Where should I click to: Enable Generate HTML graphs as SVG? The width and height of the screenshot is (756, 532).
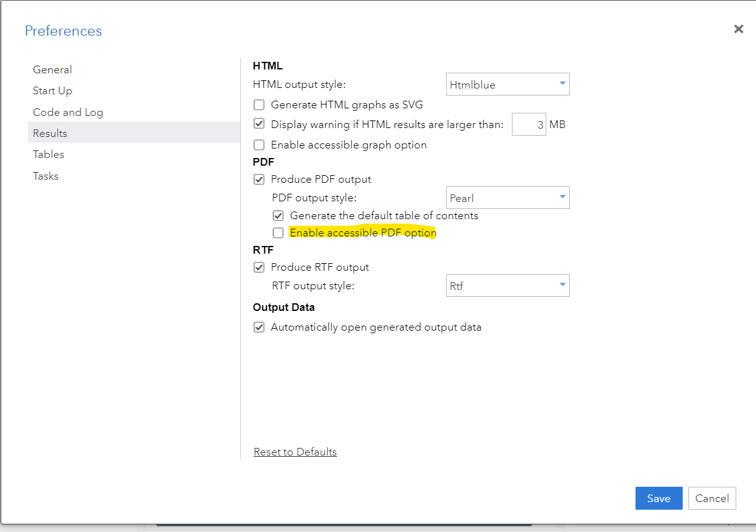259,104
